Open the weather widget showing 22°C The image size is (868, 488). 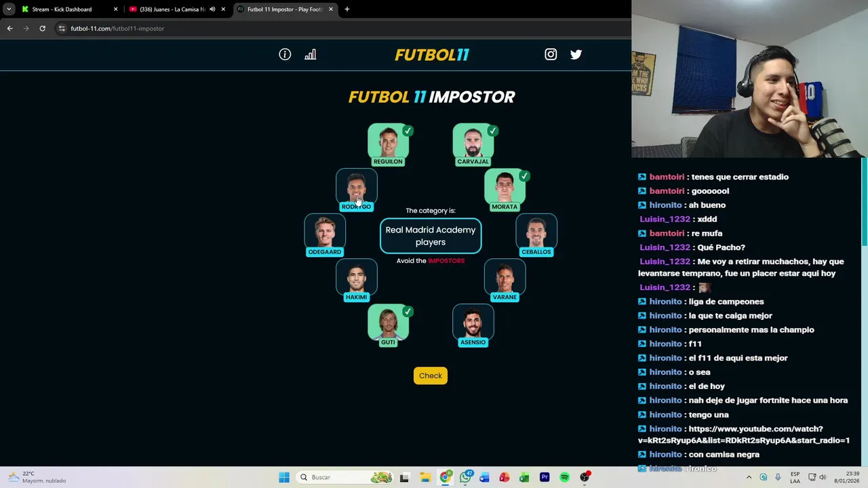37,477
